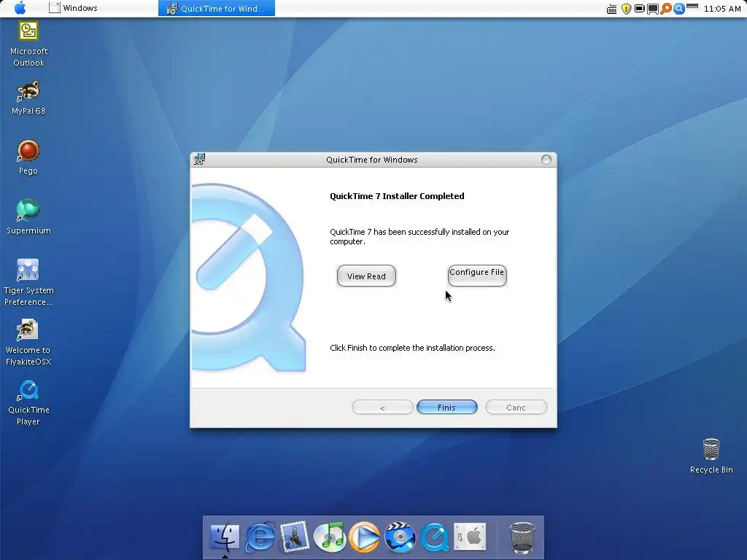
Task: Open Welcome to FlyakiteOSX desktop icon
Action: (28, 343)
